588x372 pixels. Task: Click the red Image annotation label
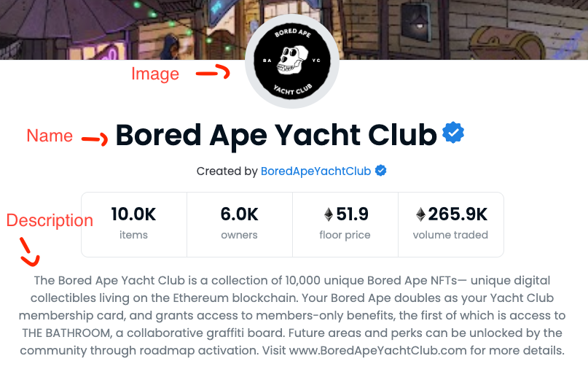pos(155,74)
